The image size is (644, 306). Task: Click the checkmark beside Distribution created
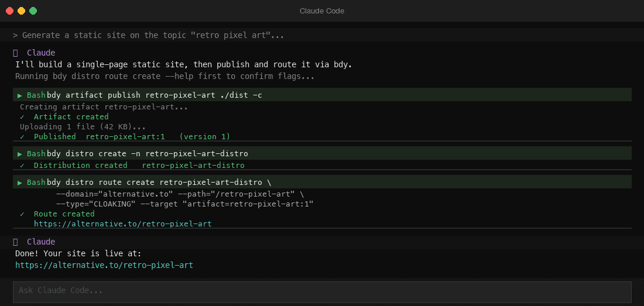(22, 166)
